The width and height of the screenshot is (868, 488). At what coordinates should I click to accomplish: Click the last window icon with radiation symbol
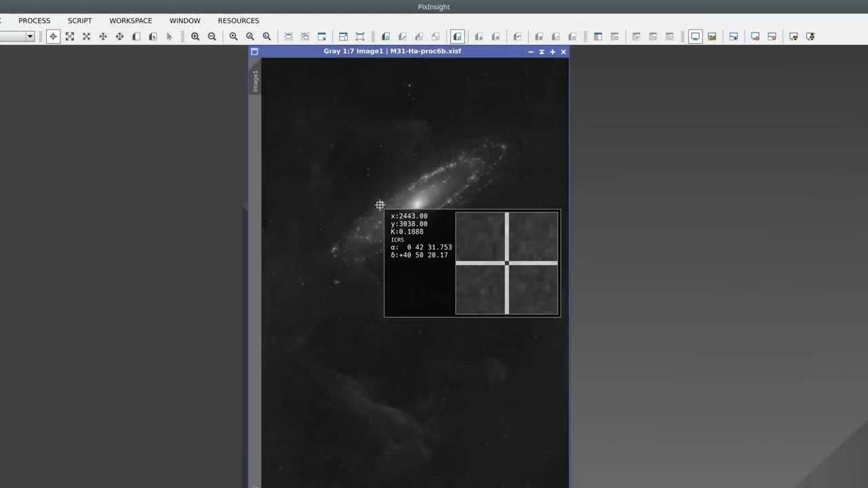(810, 37)
